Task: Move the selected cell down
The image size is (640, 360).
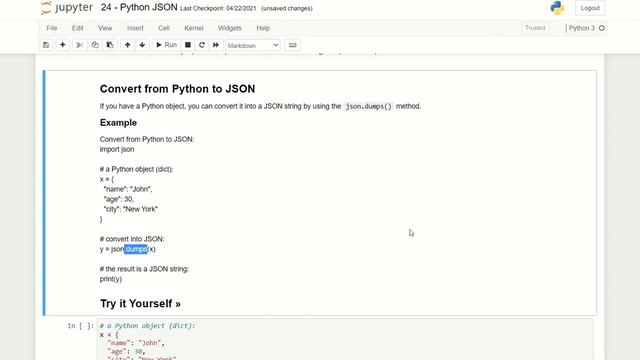Action: [x=142, y=45]
